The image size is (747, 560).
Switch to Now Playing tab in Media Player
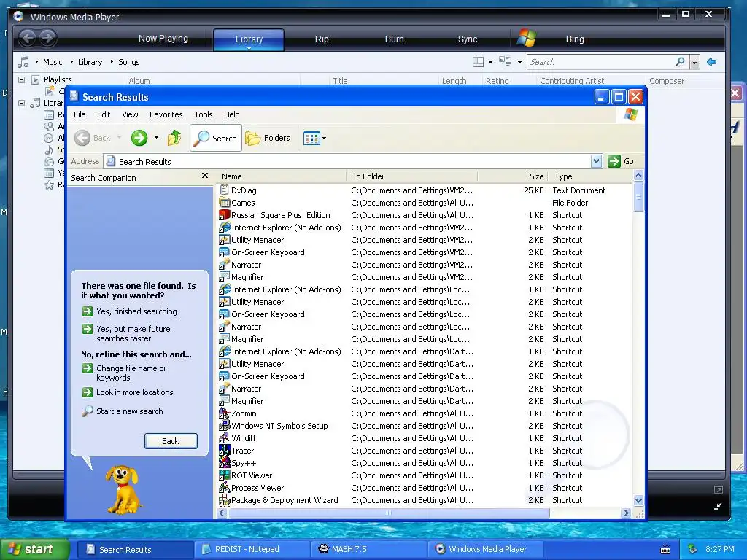click(163, 39)
